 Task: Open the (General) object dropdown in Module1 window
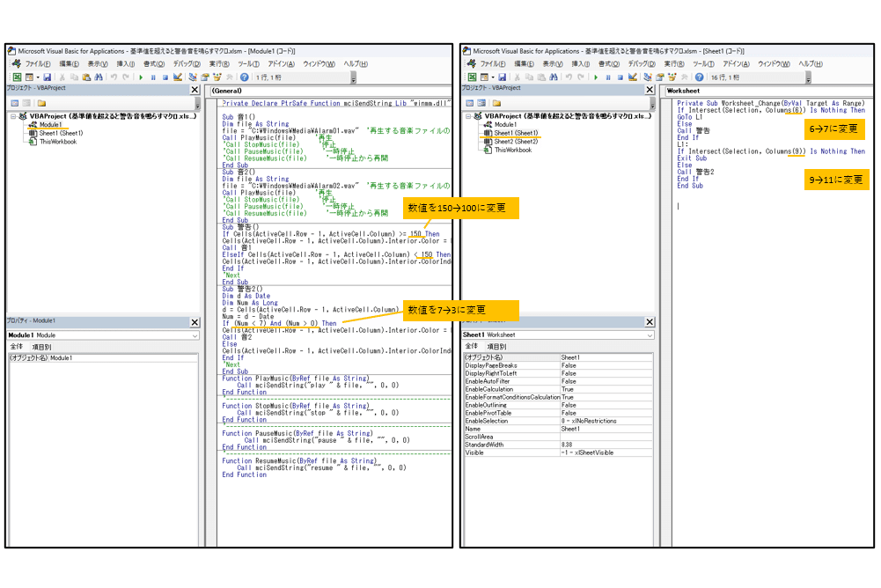[x=330, y=91]
